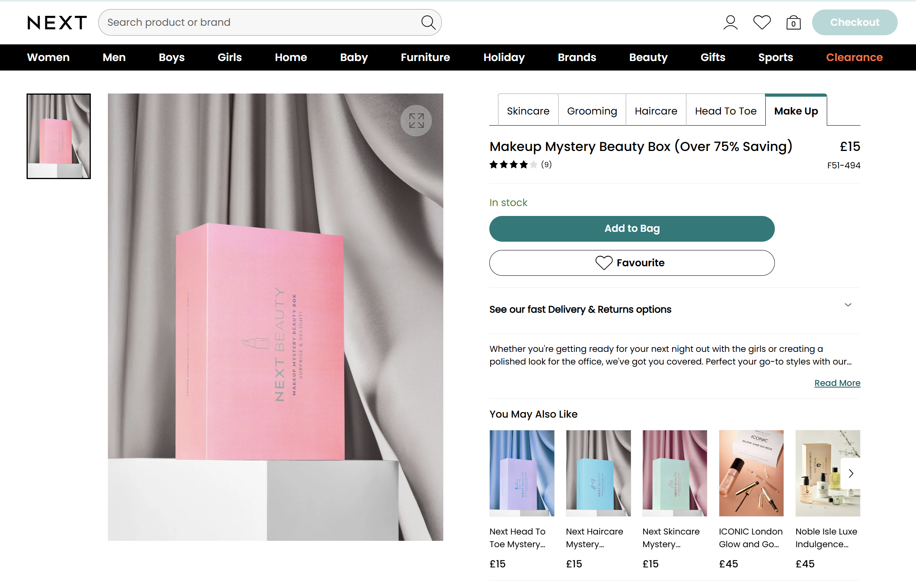The height and width of the screenshot is (588, 916).
Task: Open the Beauty navigation menu
Action: click(648, 57)
